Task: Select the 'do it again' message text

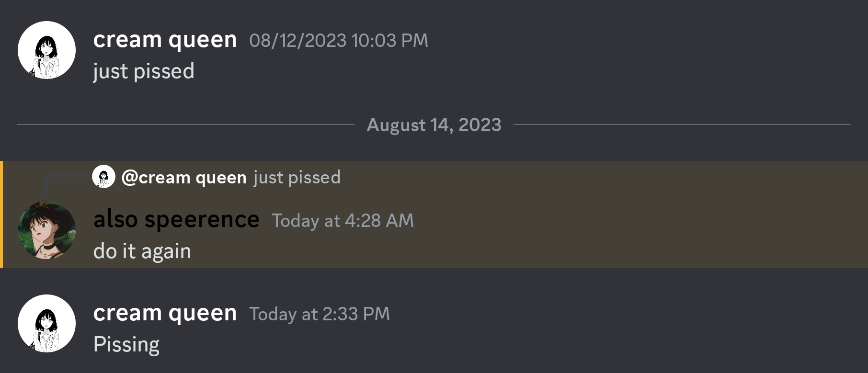Action: coord(142,251)
